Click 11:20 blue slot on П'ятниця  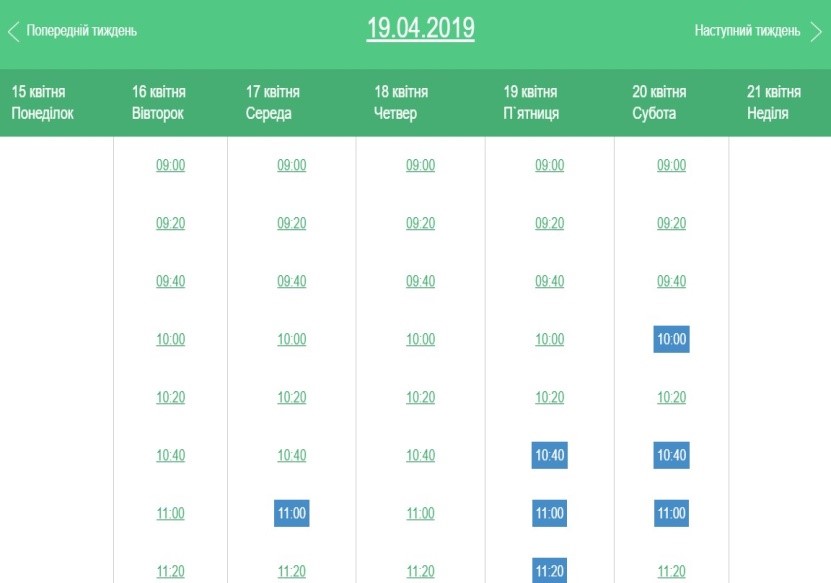point(550,570)
